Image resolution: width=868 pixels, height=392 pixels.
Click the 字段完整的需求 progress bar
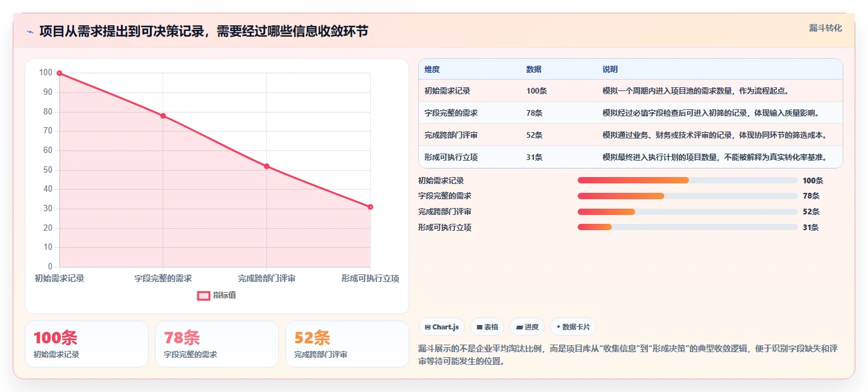(688, 196)
